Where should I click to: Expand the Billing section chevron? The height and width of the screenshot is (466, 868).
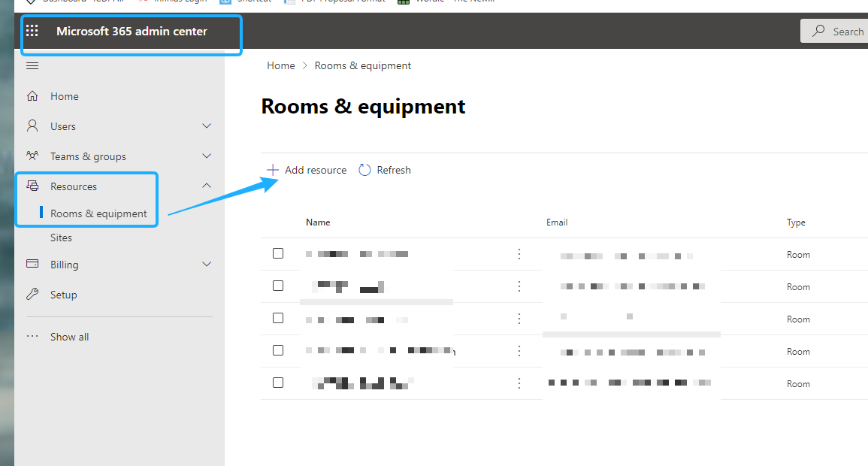click(207, 264)
